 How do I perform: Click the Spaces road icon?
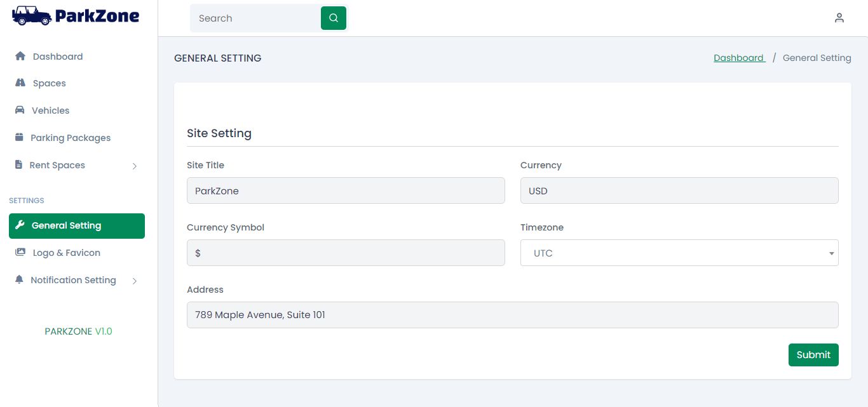click(20, 83)
